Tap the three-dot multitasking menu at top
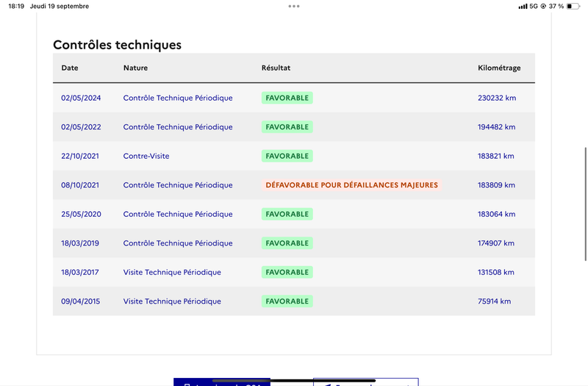This screenshot has height=386, width=588. click(293, 6)
